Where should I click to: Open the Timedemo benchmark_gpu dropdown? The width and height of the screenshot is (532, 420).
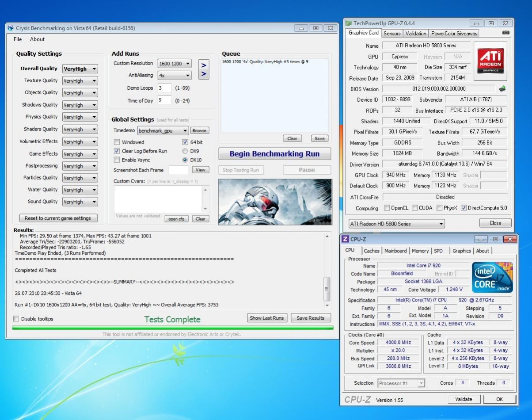[x=163, y=131]
